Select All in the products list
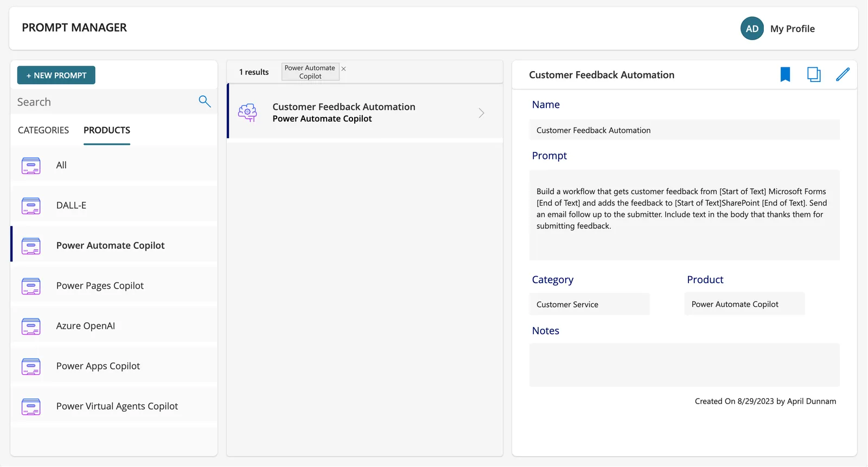The width and height of the screenshot is (868, 467). (x=114, y=165)
